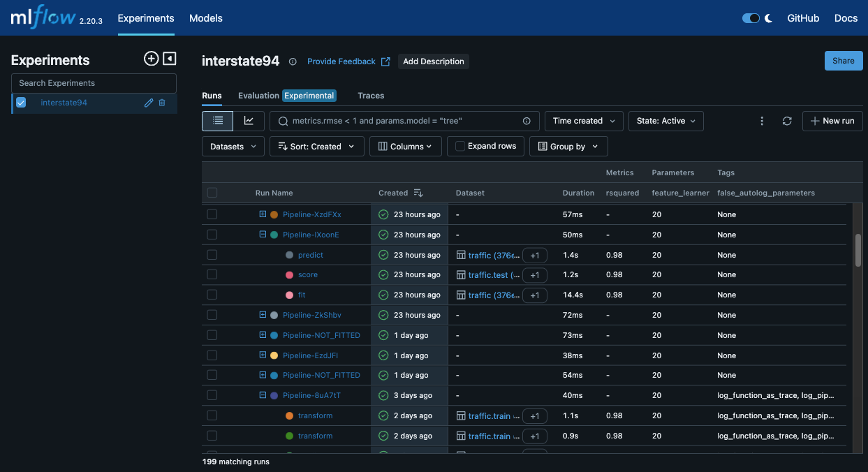Check the predict run checkbox
868x472 pixels.
pos(212,255)
